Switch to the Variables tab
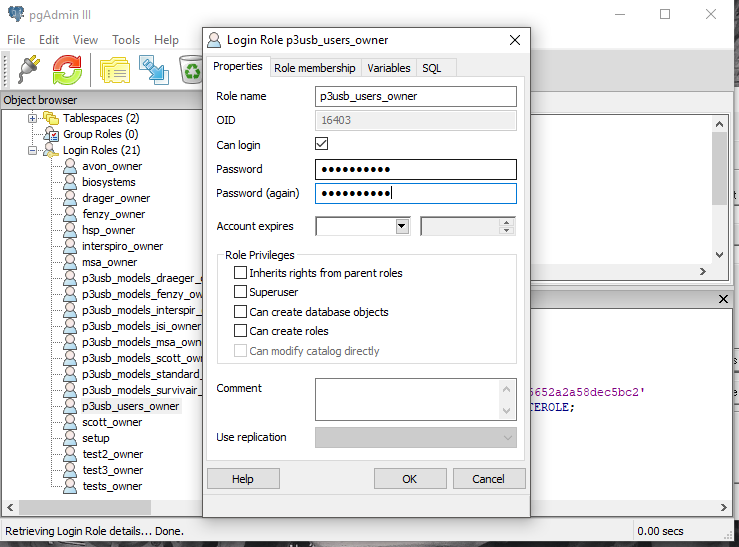Screen dimensions: 739x547 pos(389,68)
